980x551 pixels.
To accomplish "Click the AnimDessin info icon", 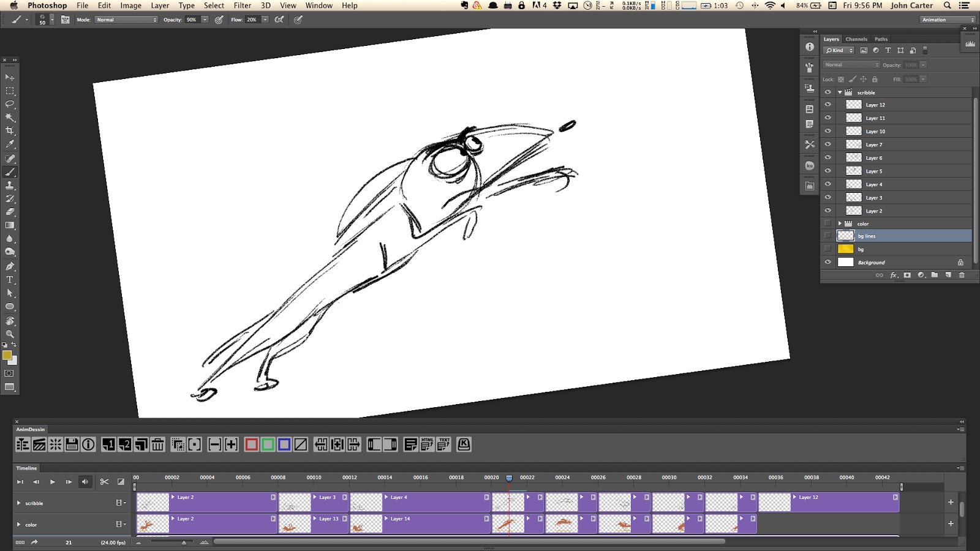I will coord(88,444).
